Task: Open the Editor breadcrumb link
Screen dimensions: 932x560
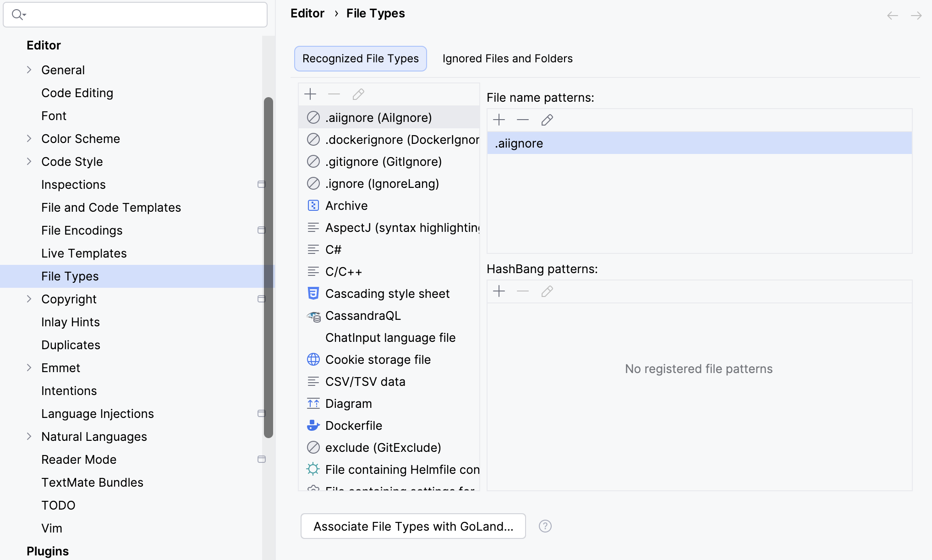Action: [307, 13]
